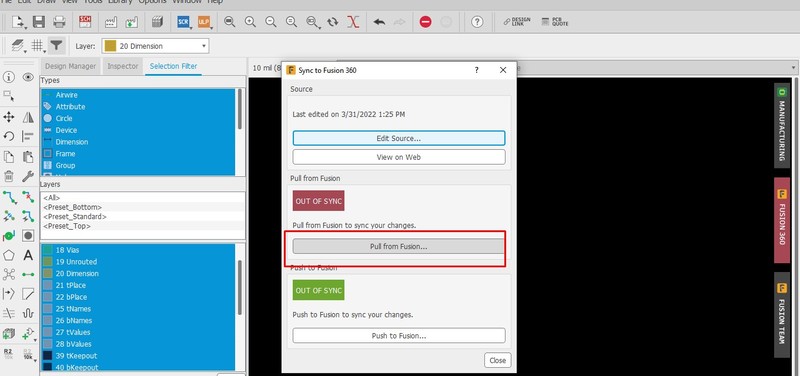This screenshot has height=376, width=800.
Task: Select the Show eye tool icon
Action: coord(28,77)
